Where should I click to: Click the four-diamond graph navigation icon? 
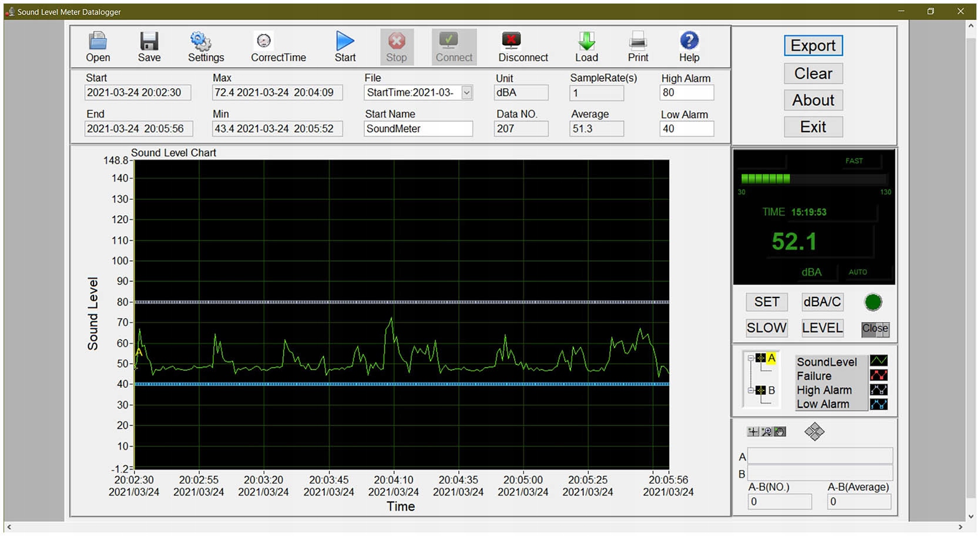tap(814, 432)
